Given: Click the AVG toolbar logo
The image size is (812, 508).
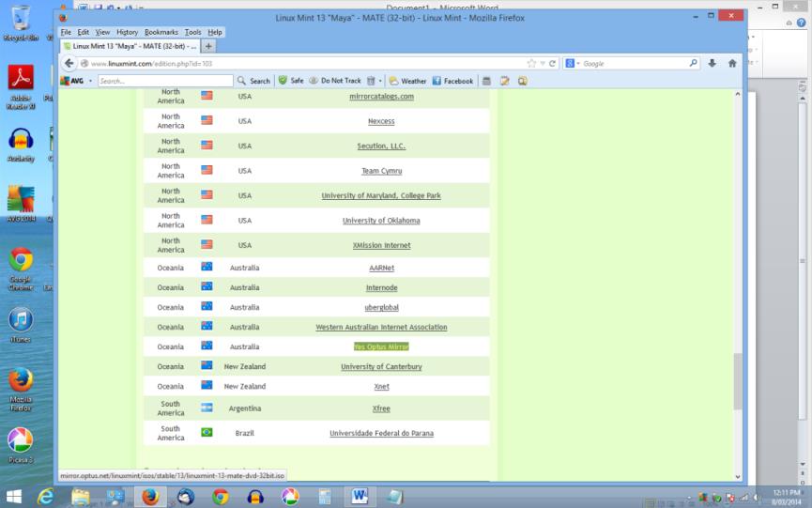Looking at the screenshot, I should point(72,81).
